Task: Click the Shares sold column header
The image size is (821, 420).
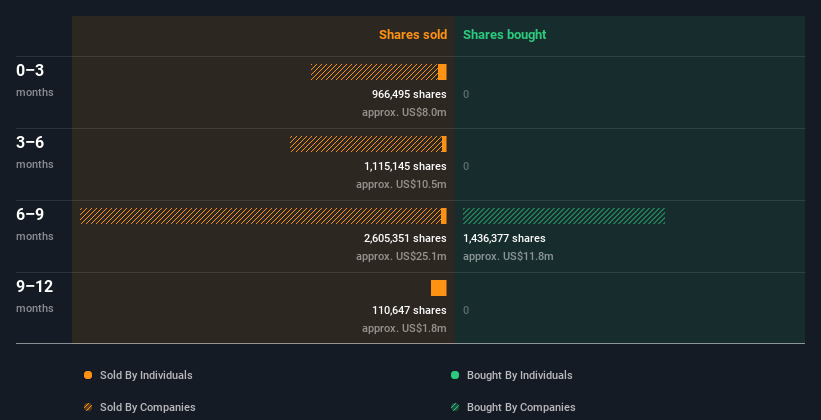Action: click(413, 35)
